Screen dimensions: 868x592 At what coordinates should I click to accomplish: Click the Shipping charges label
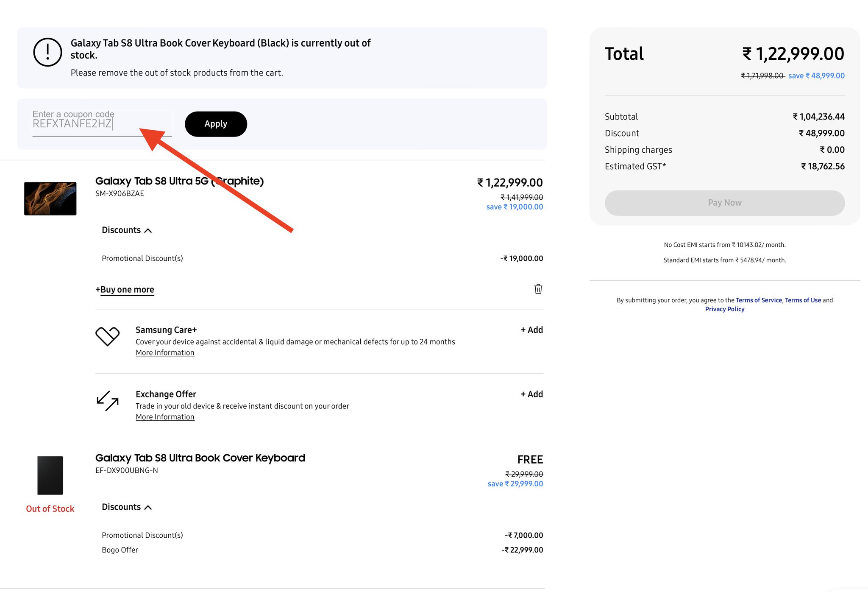point(638,150)
